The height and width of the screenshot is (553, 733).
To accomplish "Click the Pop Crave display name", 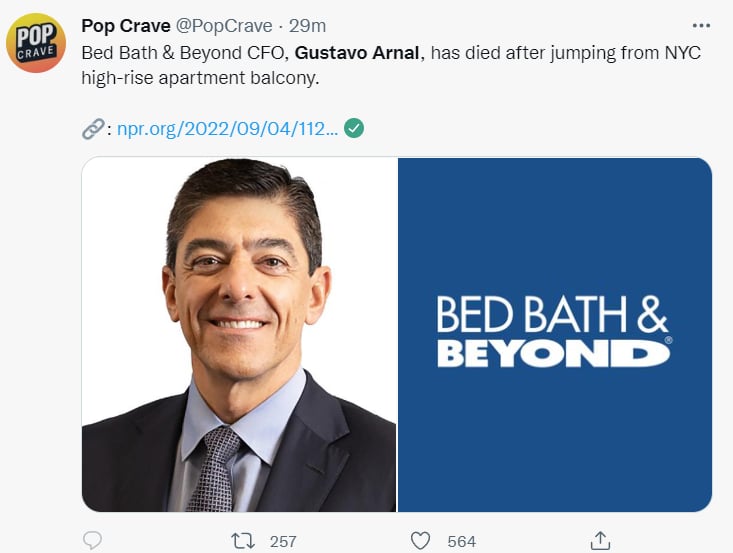I will tap(126, 26).
